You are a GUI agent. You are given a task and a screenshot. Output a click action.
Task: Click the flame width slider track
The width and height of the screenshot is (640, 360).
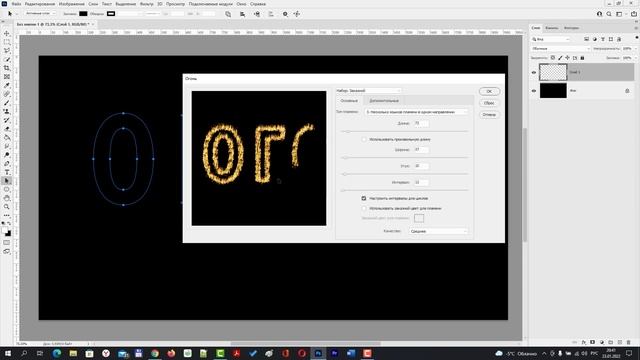[x=405, y=158]
